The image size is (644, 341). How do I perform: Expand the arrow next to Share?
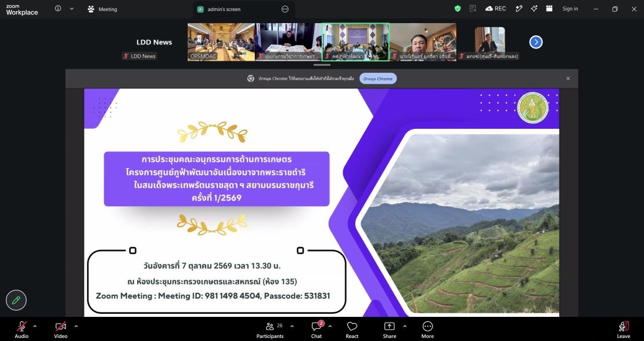pyautogui.click(x=405, y=326)
